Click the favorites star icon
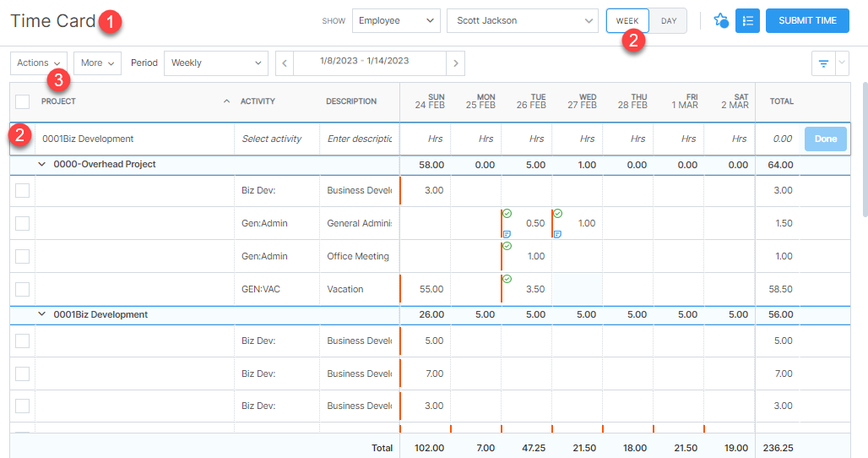This screenshot has height=458, width=868. (720, 20)
